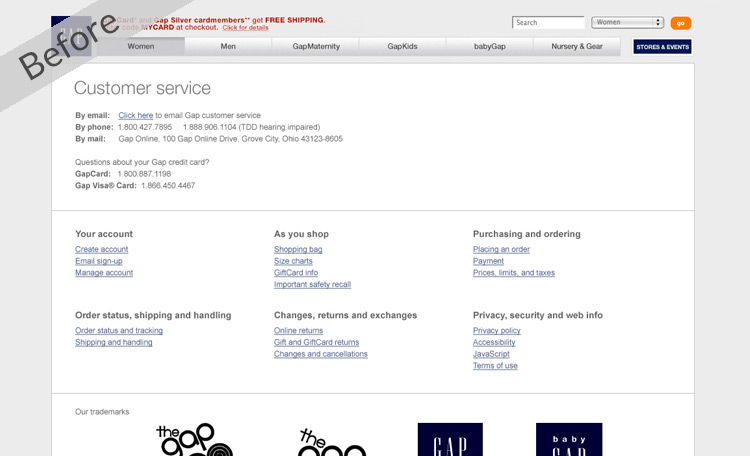Click the navy baby GAP trademark logo
Viewport: 750px width, 456px height.
[569, 439]
